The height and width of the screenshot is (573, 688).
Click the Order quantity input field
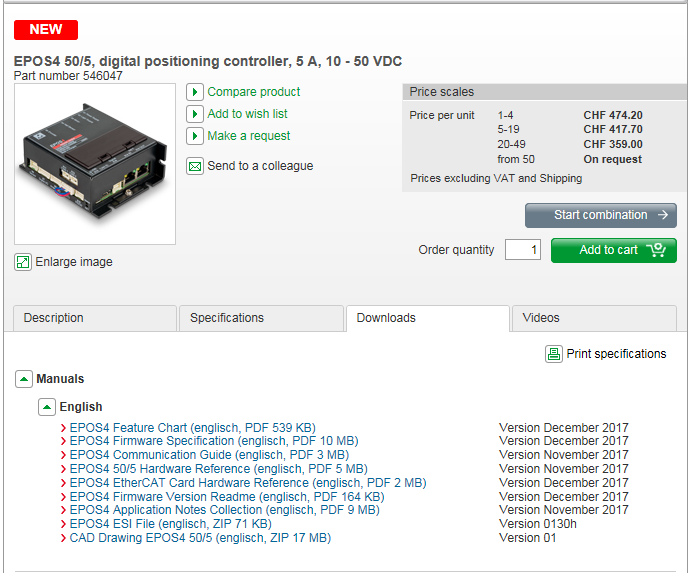pos(523,250)
